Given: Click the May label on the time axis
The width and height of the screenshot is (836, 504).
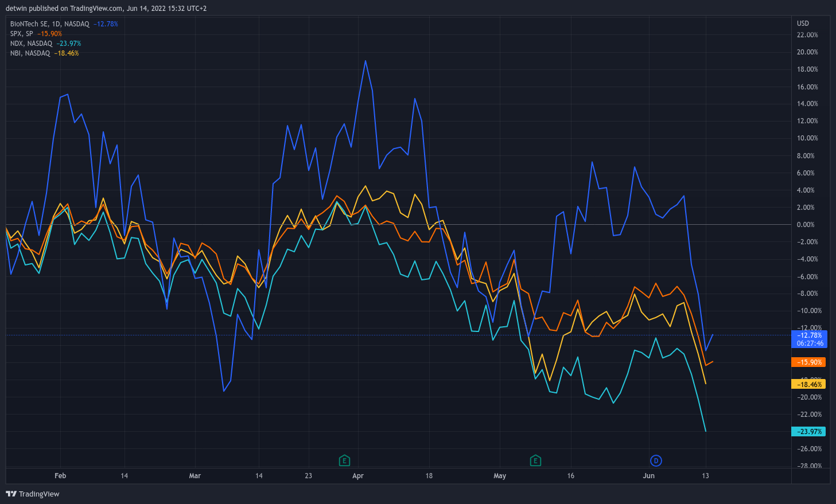Looking at the screenshot, I should (x=500, y=476).
